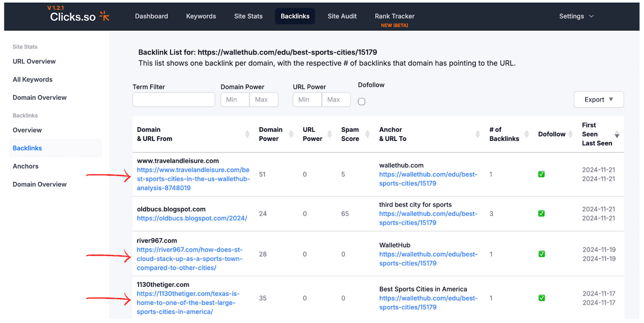Click '1130thetiger.com' domain text
The height and width of the screenshot is (323, 644).
pyautogui.click(x=163, y=284)
